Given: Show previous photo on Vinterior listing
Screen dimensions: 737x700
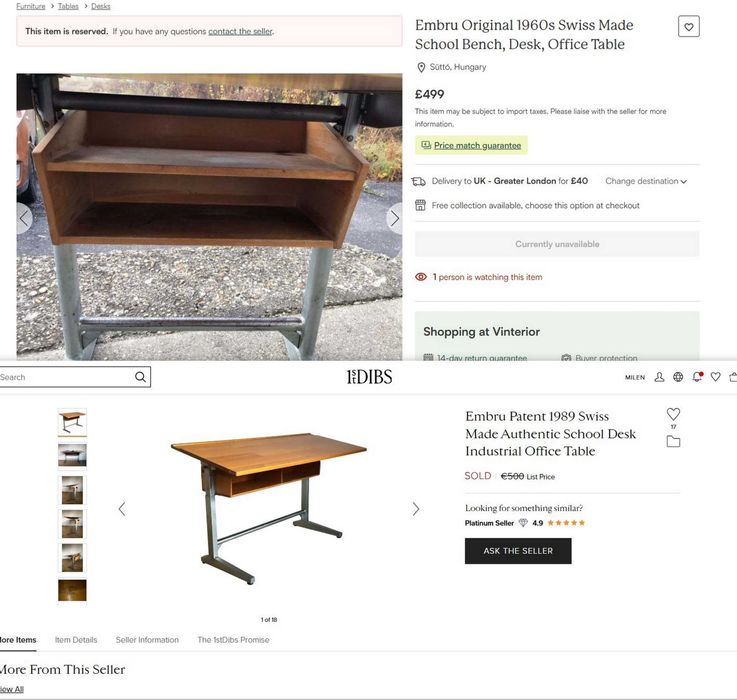Looking at the screenshot, I should [24, 218].
